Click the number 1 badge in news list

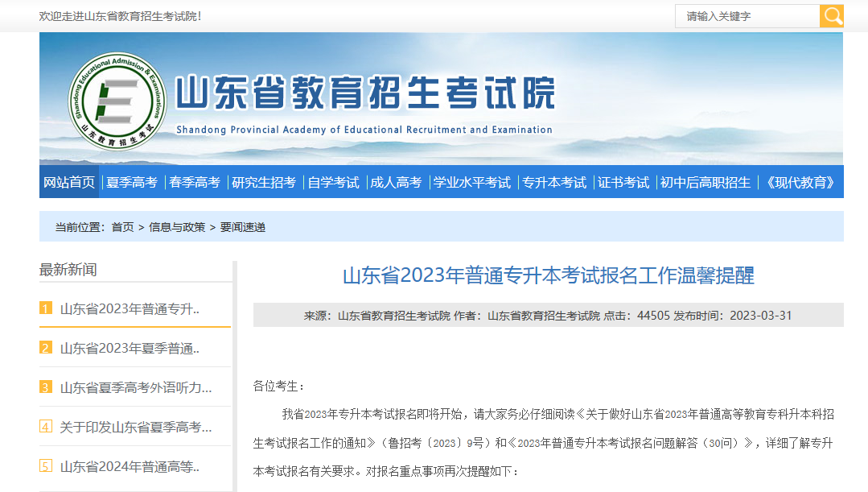click(46, 308)
